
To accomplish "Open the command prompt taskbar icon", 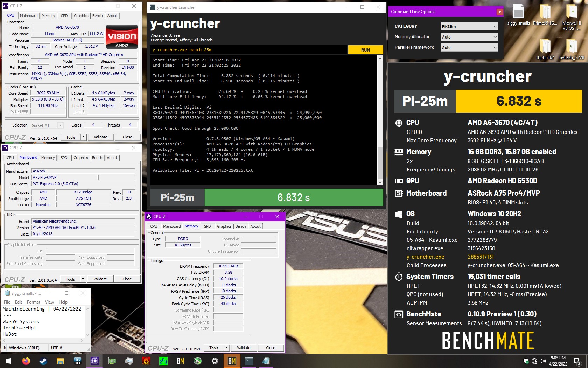I will coord(249,361).
